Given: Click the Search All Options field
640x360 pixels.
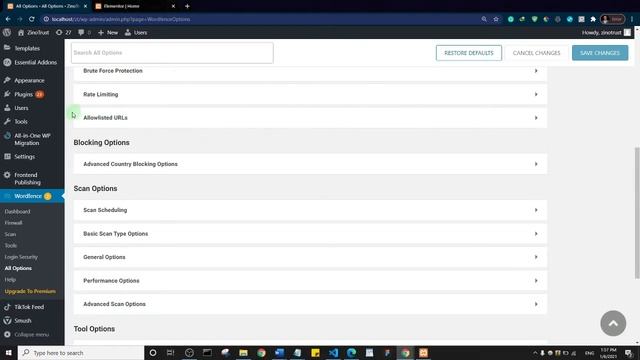Looking at the screenshot, I should tap(172, 53).
